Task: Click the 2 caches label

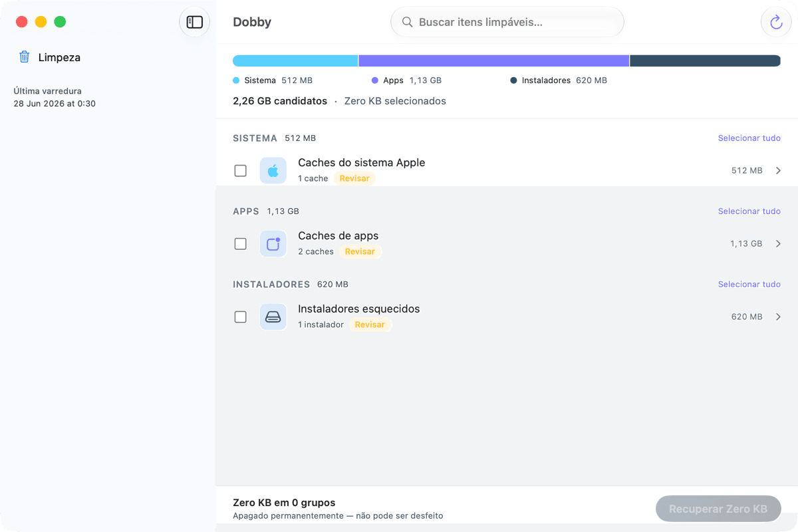Action: (316, 251)
